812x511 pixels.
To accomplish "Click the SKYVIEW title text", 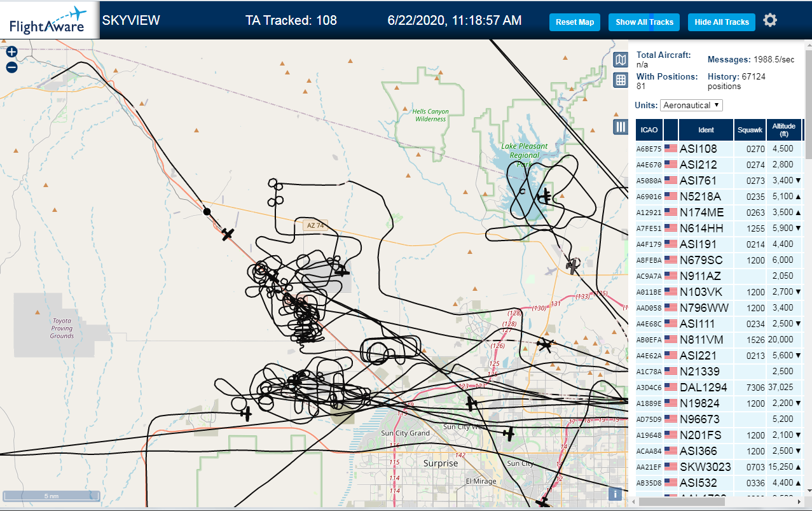I will click(x=131, y=20).
